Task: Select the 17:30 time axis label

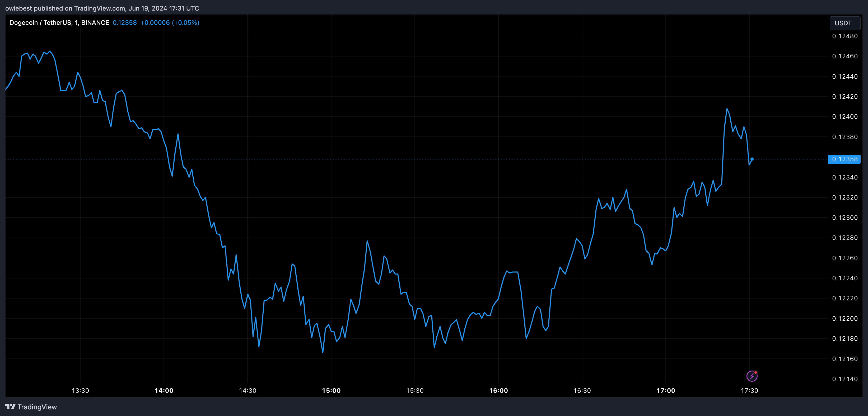Action: (x=749, y=390)
